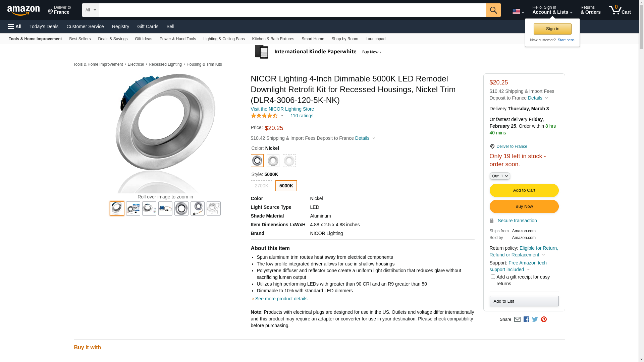Screen dimensions: 644x362
Task: Select the 5000K style option
Action: pos(286,186)
